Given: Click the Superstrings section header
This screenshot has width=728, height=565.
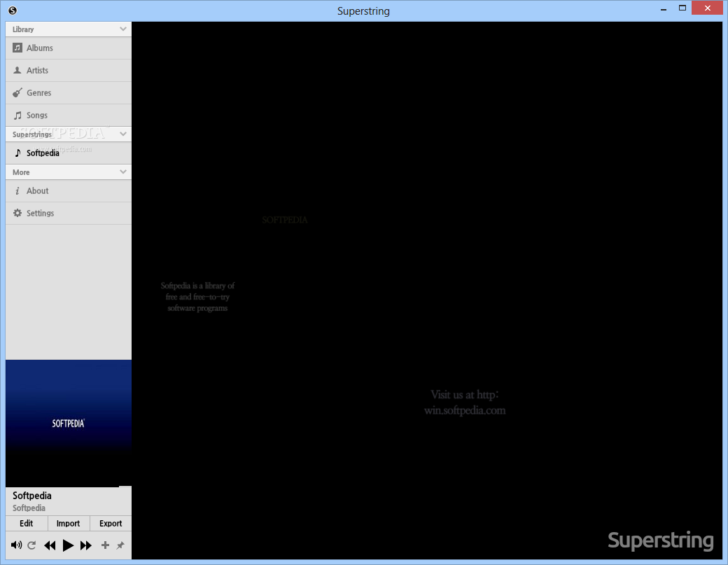Looking at the screenshot, I should pos(69,134).
